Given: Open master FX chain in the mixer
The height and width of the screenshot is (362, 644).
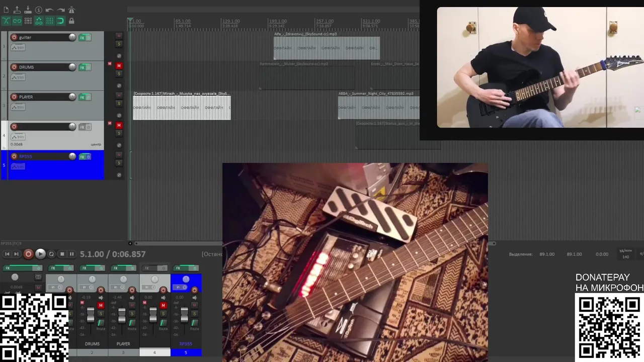Looking at the screenshot, I should point(18,268).
